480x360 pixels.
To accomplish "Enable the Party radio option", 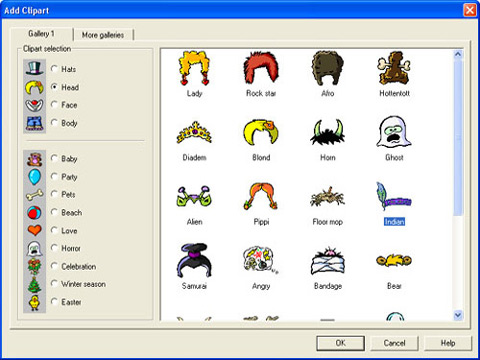I will tap(54, 176).
